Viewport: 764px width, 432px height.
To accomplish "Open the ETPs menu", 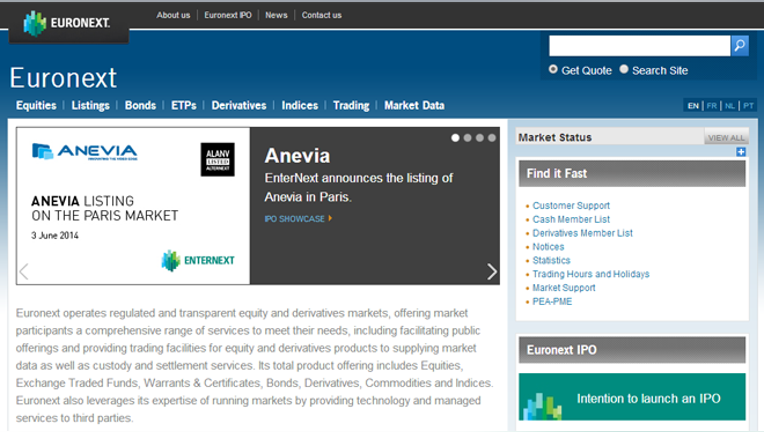I will 184,105.
